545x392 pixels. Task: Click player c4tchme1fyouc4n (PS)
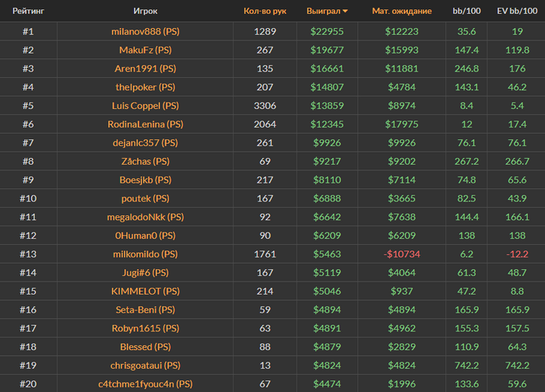146,383
